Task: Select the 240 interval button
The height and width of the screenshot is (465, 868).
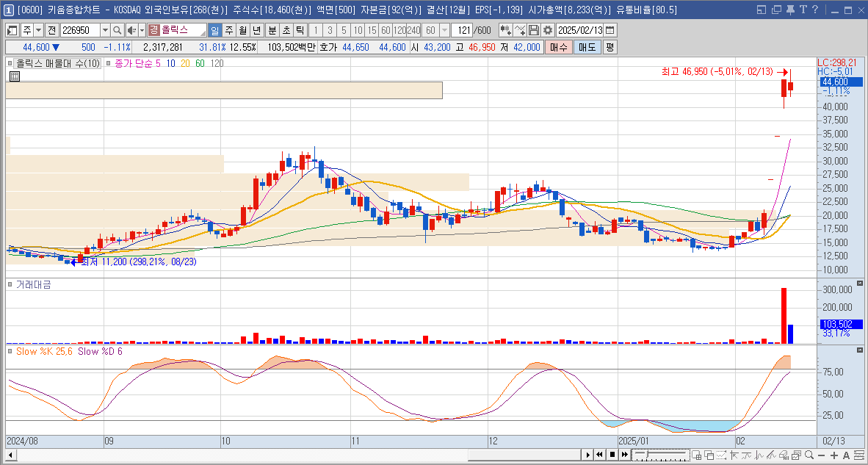Action: [413, 30]
